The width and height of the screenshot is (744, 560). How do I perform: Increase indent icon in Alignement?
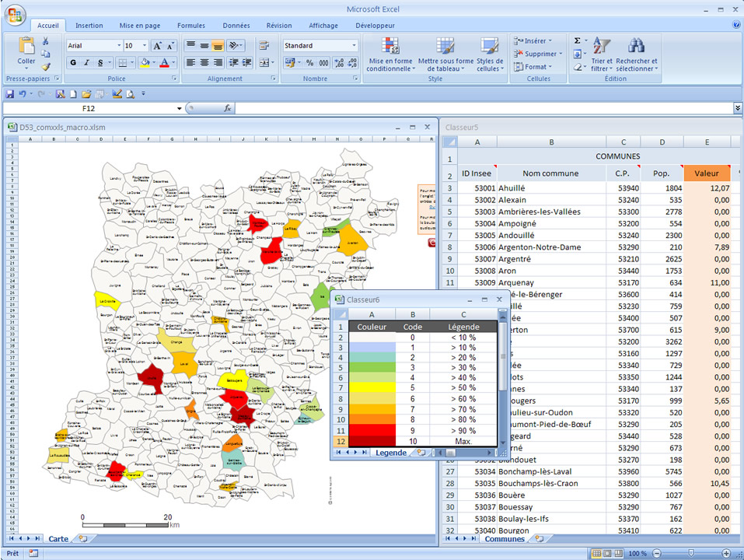pyautogui.click(x=246, y=62)
